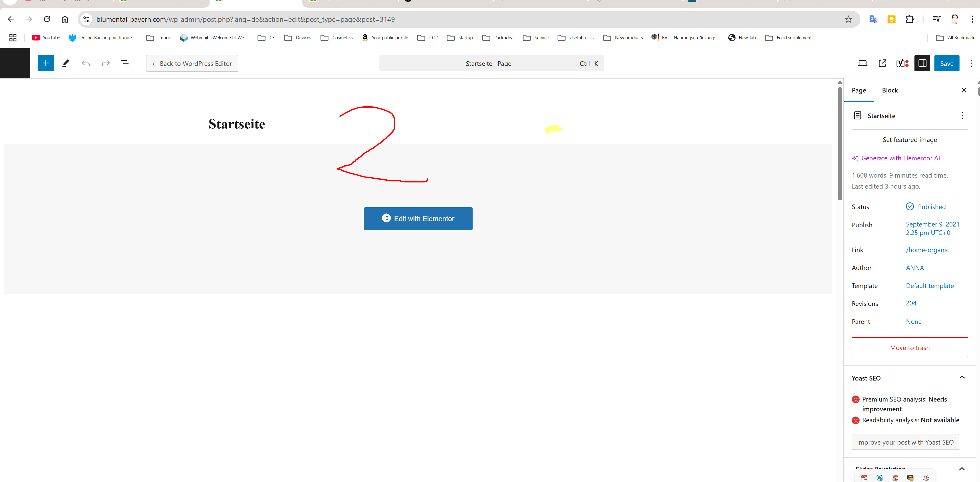Open View Page external link icon

click(882, 63)
